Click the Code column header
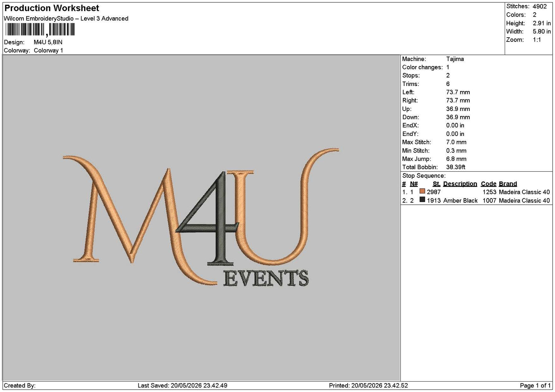 point(489,184)
